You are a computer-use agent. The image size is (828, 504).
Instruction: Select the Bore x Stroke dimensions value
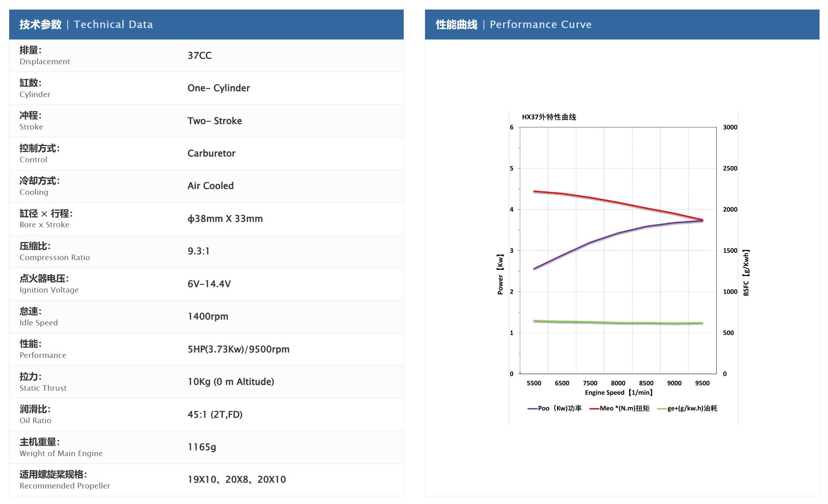(225, 219)
